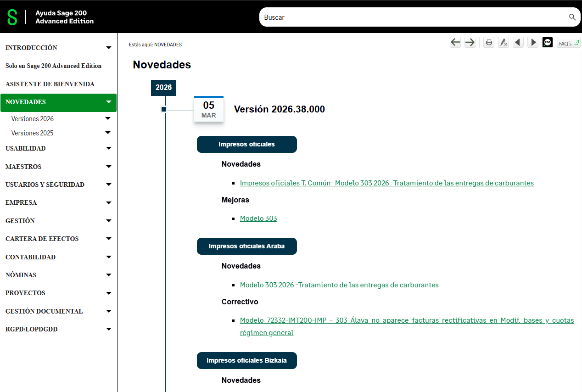Go to next topic with the triangle icon

[x=533, y=43]
